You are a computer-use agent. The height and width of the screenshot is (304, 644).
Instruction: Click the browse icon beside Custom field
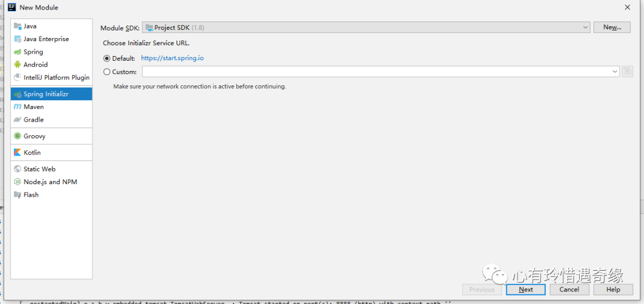coord(627,72)
